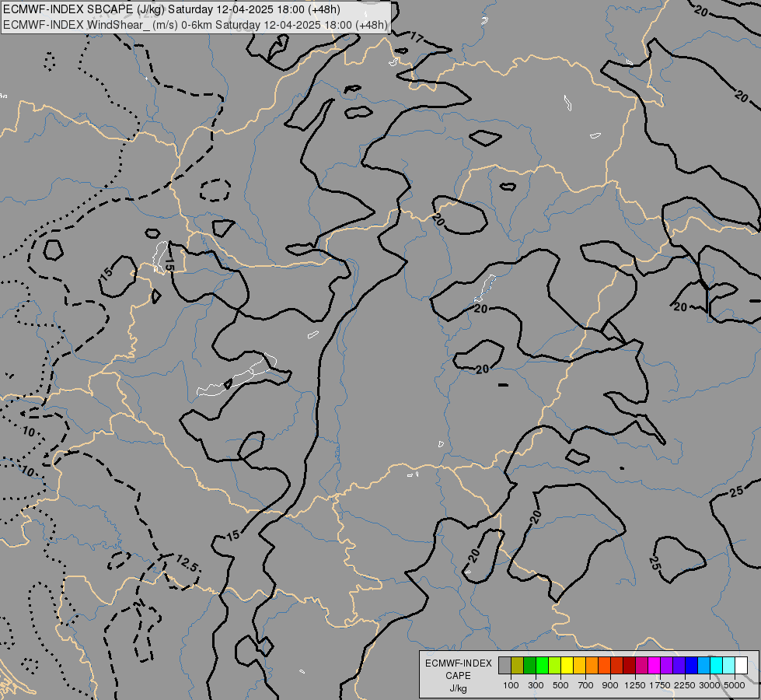
Task: Click the brick red swatch right of 900
Action: [617, 665]
